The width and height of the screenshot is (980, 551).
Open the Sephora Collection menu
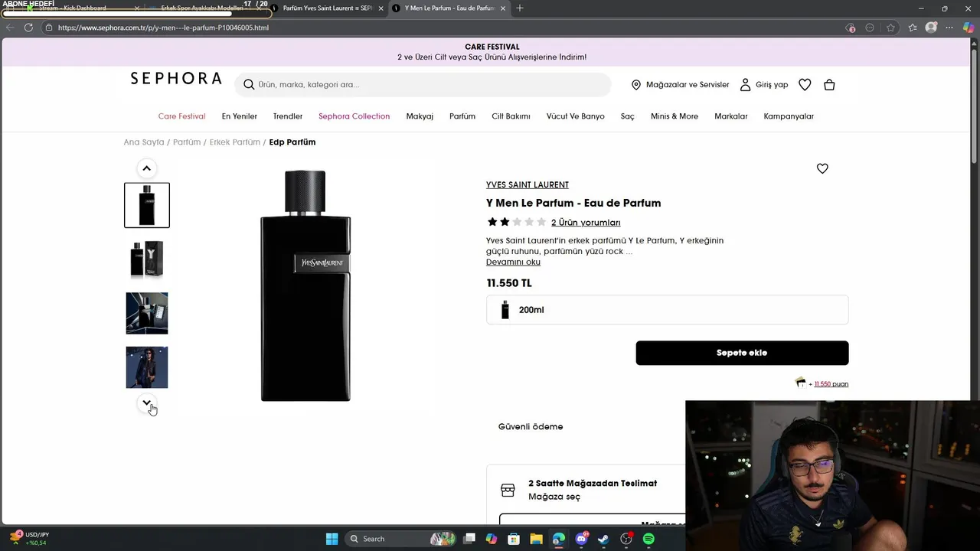pyautogui.click(x=354, y=116)
